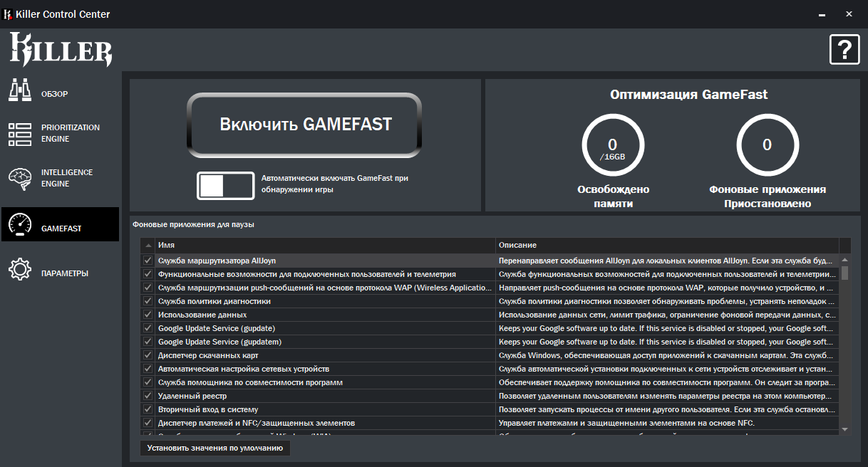Select row Служба маршрутизатора AllJoyn
This screenshot has height=467, width=868.
(x=490, y=261)
